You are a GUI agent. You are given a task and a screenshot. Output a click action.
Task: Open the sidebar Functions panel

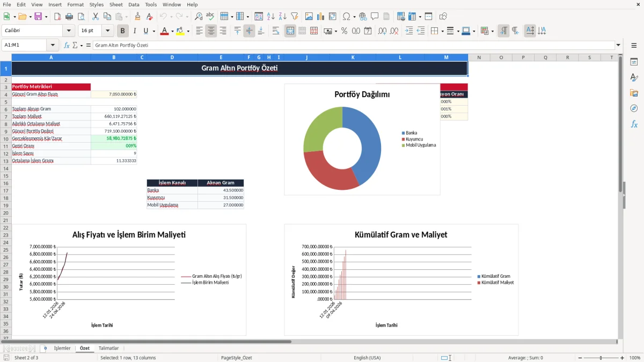pos(634,124)
